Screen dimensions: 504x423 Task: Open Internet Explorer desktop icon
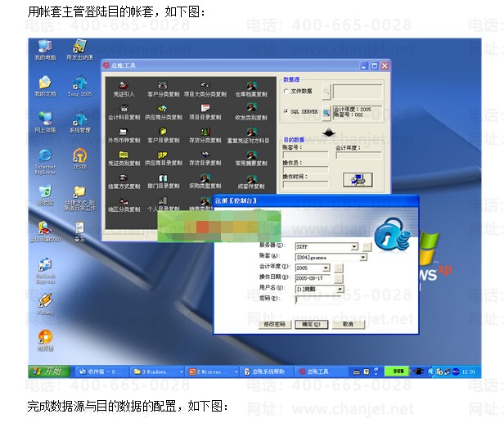pos(45,161)
